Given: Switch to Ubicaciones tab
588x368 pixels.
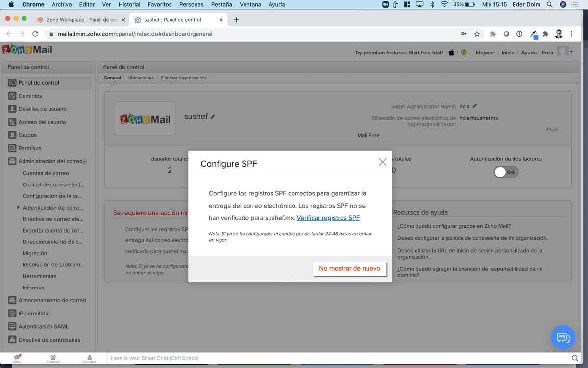Looking at the screenshot, I should click(141, 78).
